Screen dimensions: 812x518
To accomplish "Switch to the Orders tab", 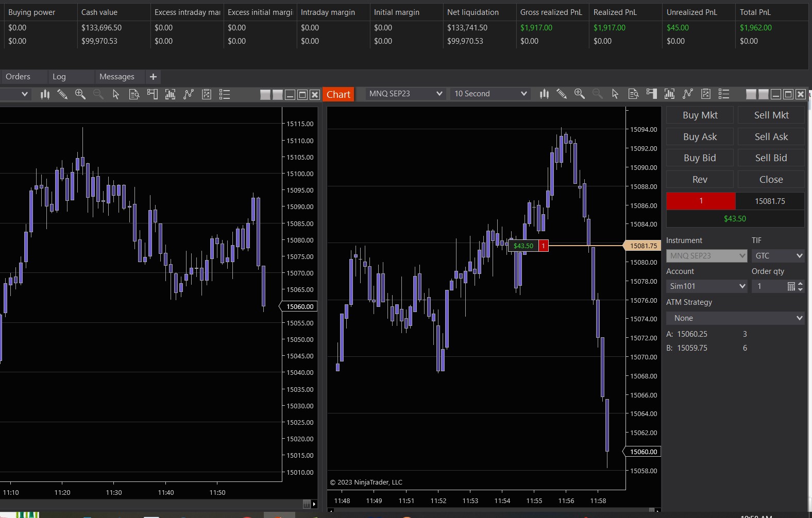I will pyautogui.click(x=18, y=77).
